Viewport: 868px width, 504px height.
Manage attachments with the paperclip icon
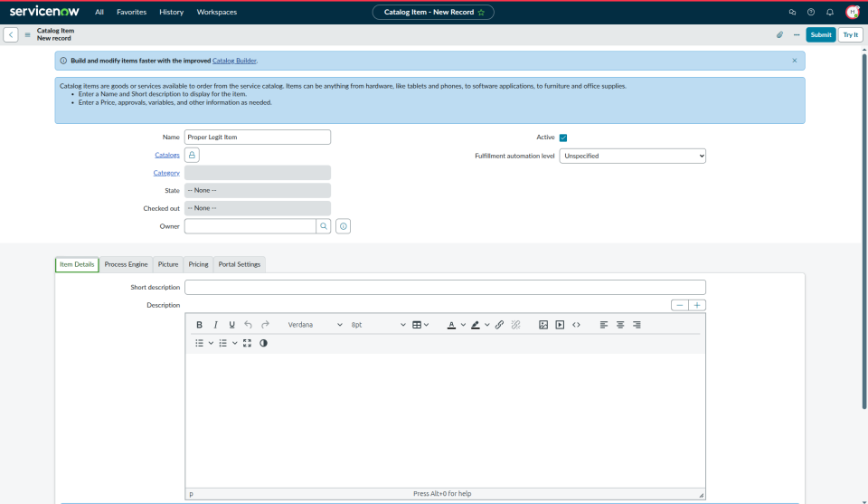pyautogui.click(x=779, y=35)
